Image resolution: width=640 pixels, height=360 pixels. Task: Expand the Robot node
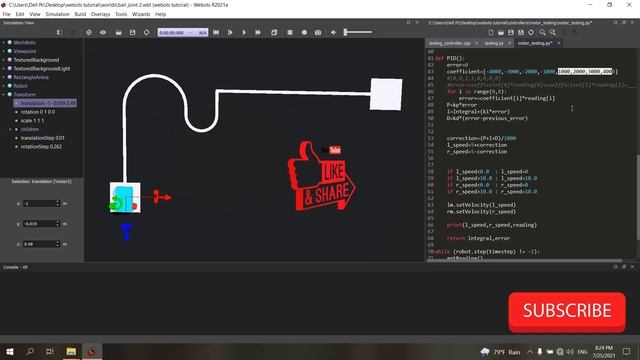4,86
